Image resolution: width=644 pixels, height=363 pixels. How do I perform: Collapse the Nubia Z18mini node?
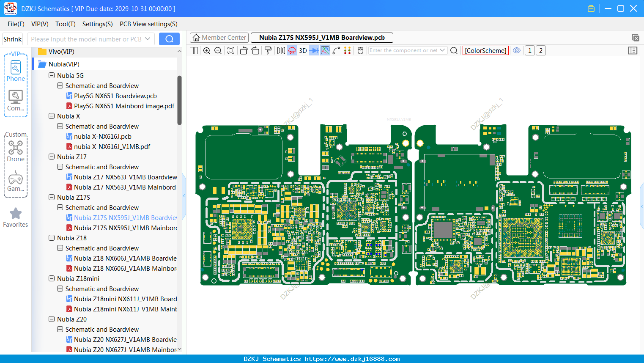click(x=52, y=278)
